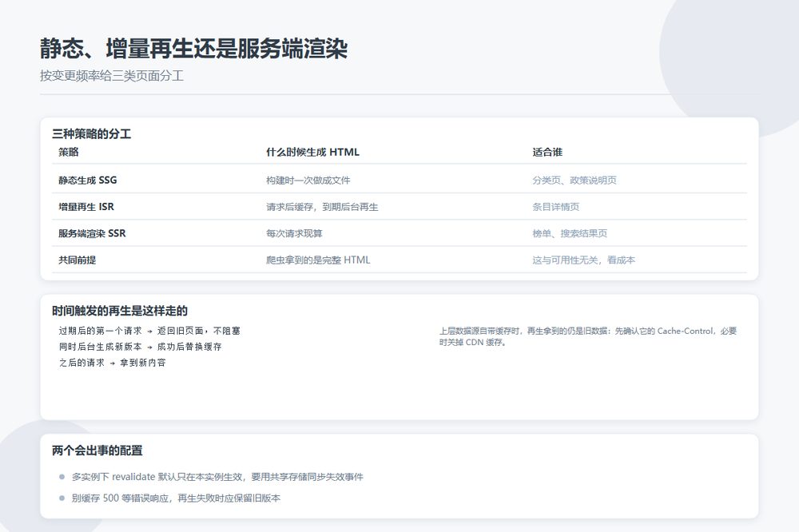Select the row label 共同前提
Viewport: 799px width, 532px height.
(77, 260)
